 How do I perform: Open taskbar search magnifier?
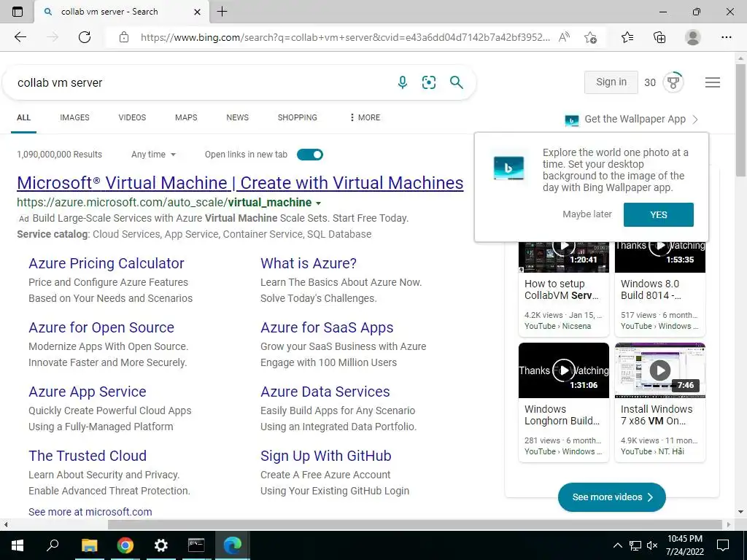click(53, 545)
